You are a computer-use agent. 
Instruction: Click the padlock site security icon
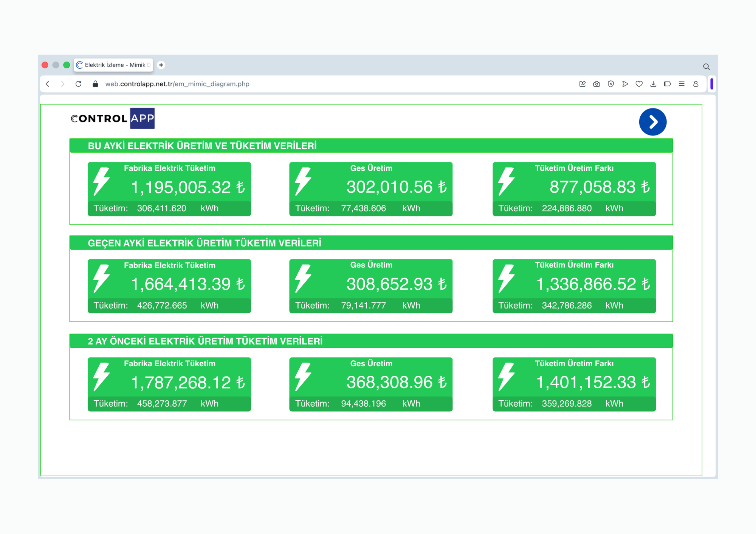point(95,84)
